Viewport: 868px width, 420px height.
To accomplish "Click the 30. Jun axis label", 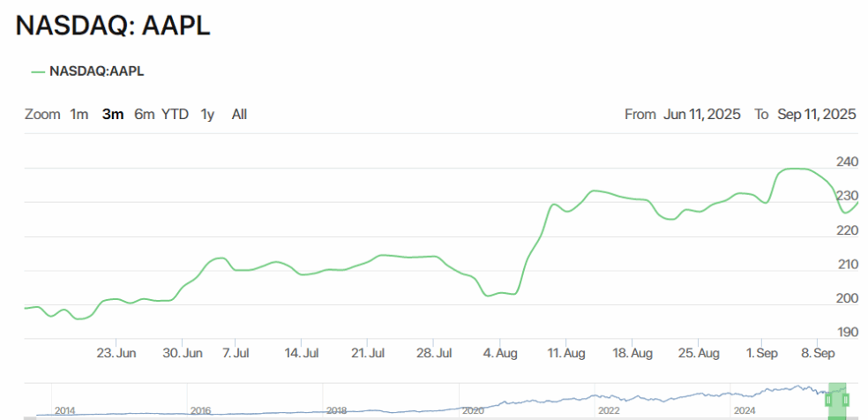I will click(182, 353).
